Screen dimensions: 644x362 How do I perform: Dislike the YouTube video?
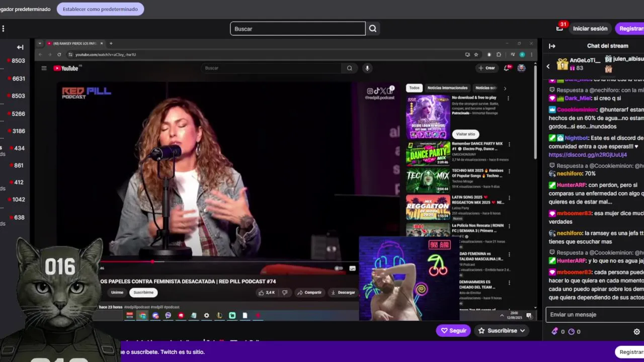pos(285,292)
